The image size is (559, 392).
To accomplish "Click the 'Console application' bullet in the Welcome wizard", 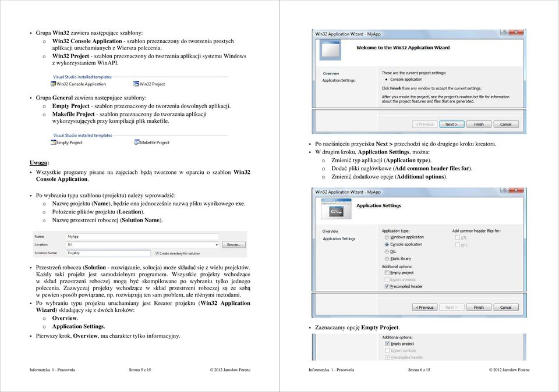I will 406,80.
